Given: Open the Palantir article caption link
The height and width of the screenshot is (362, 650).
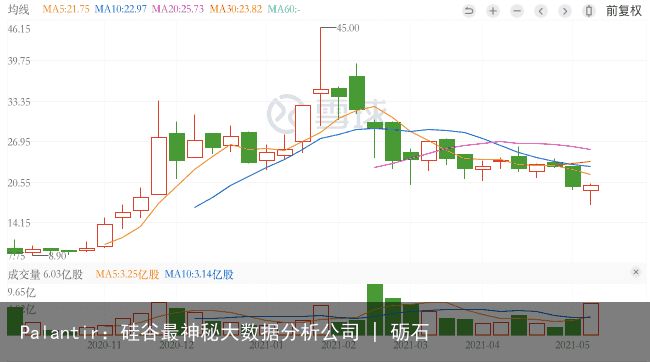Looking at the screenshot, I should 224,332.
